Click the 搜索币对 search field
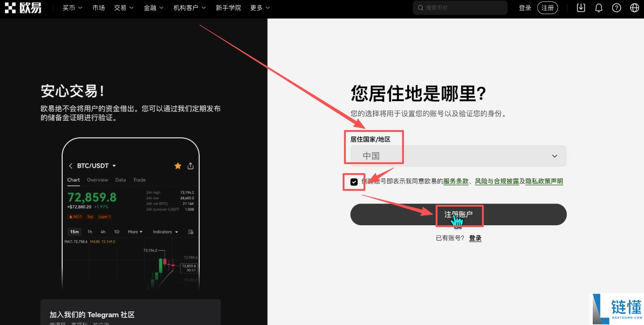This screenshot has width=644, height=325. (x=459, y=7)
